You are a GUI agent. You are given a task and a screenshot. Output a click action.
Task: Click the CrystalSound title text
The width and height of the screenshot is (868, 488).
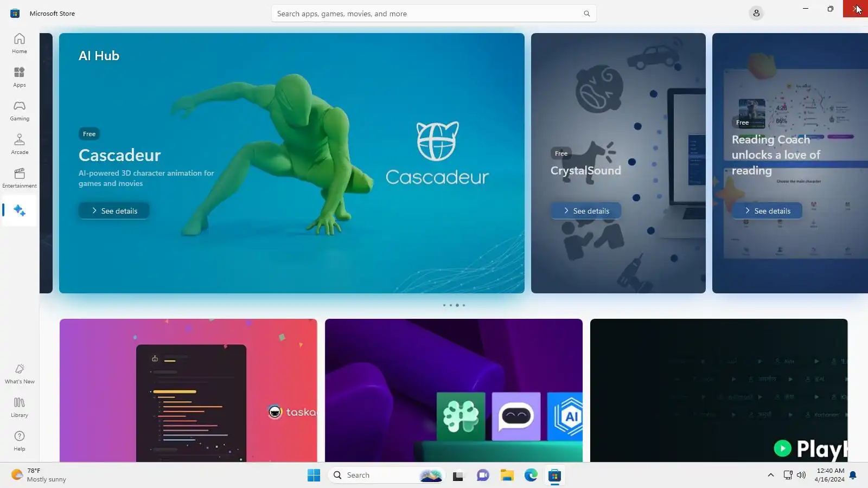coord(586,170)
